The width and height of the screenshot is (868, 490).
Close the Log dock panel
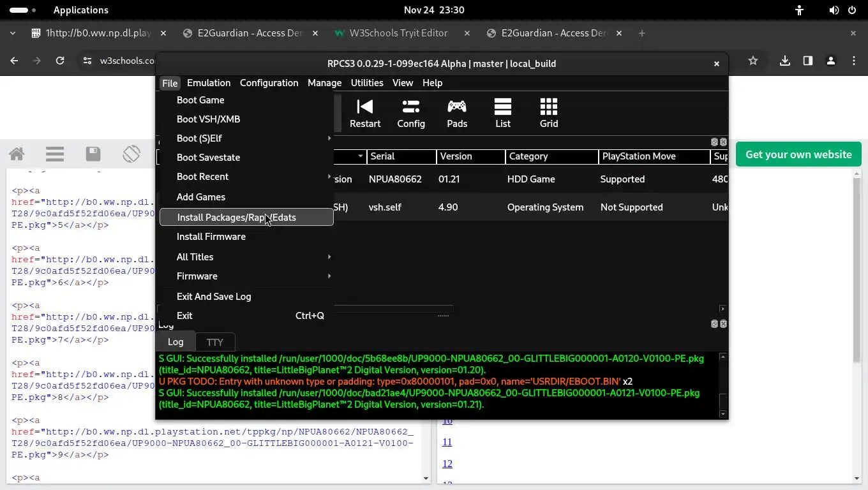tap(723, 324)
